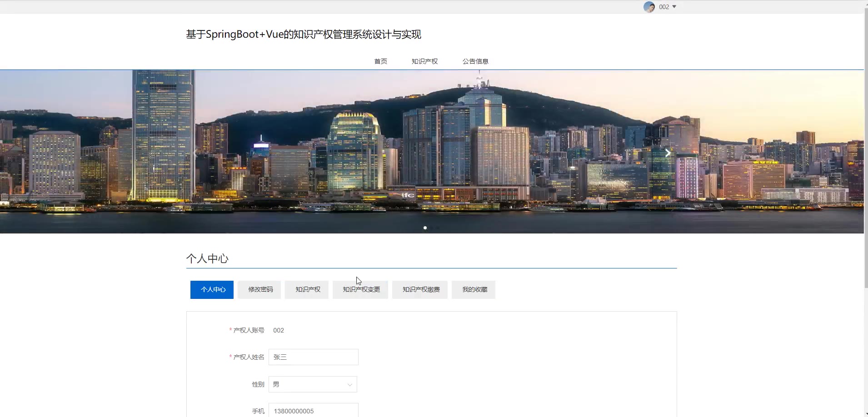Switch to the 个人中心 tab button

pos(212,290)
